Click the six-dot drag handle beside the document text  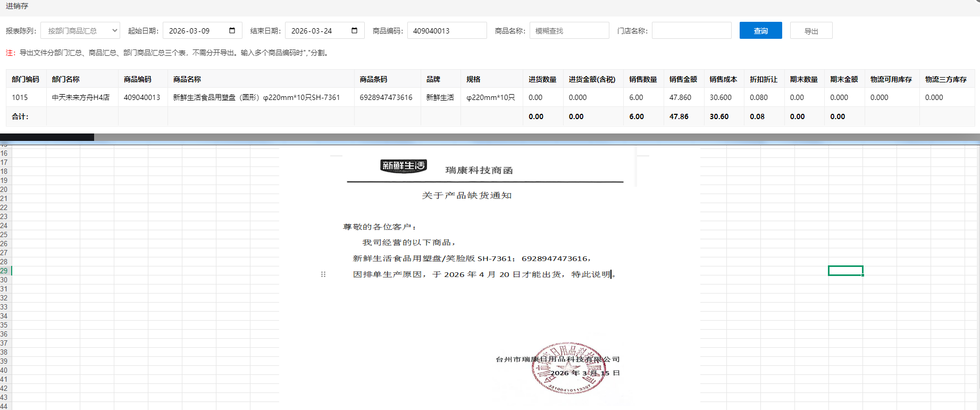click(x=323, y=274)
